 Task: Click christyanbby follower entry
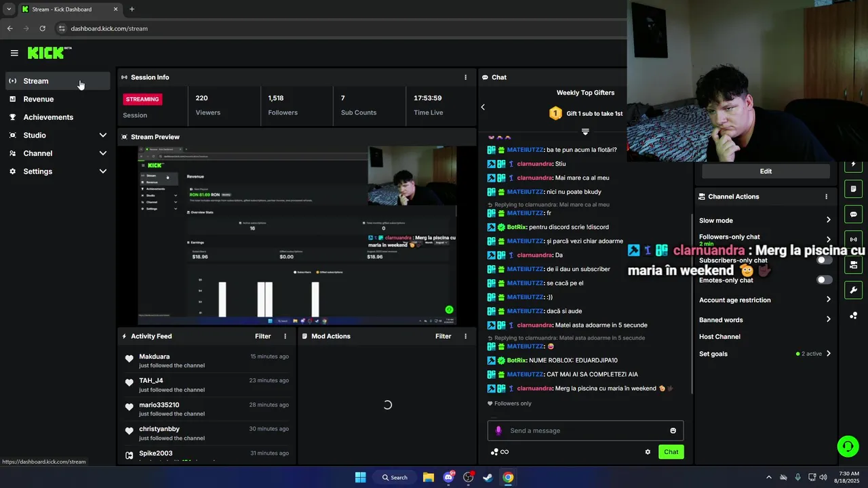click(159, 429)
